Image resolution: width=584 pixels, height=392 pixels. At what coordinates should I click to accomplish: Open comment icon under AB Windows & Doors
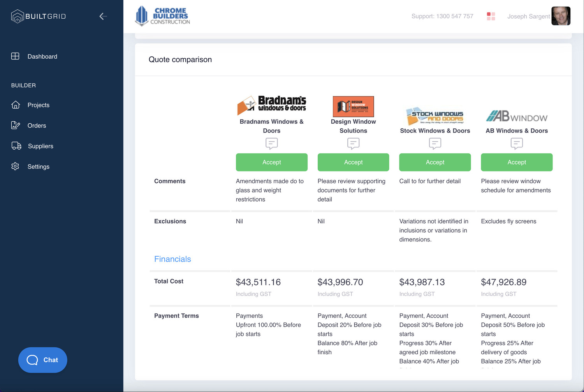[x=517, y=143]
